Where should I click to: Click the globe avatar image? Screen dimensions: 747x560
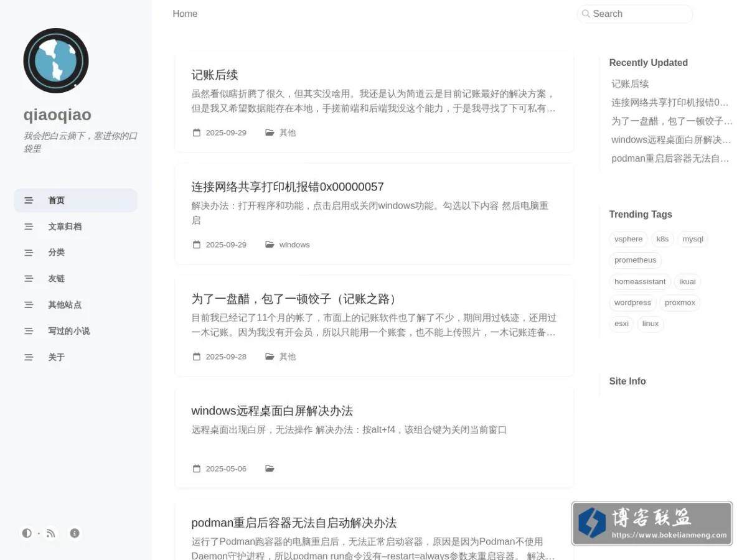pos(56,61)
